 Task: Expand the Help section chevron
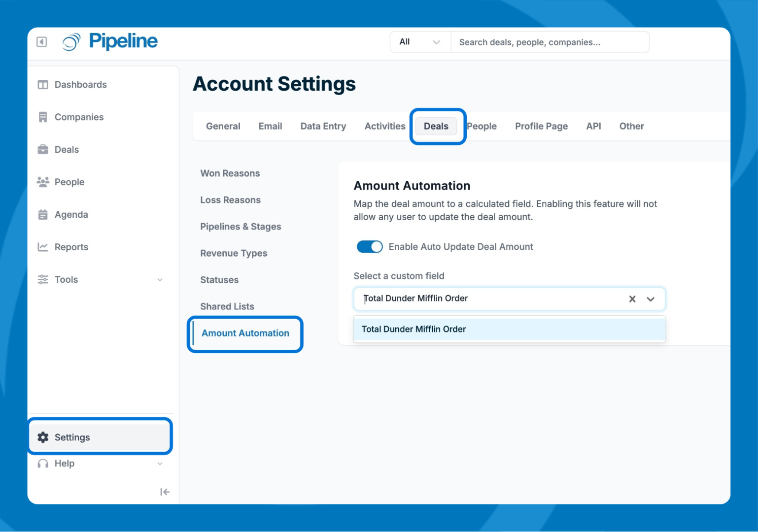click(x=160, y=464)
